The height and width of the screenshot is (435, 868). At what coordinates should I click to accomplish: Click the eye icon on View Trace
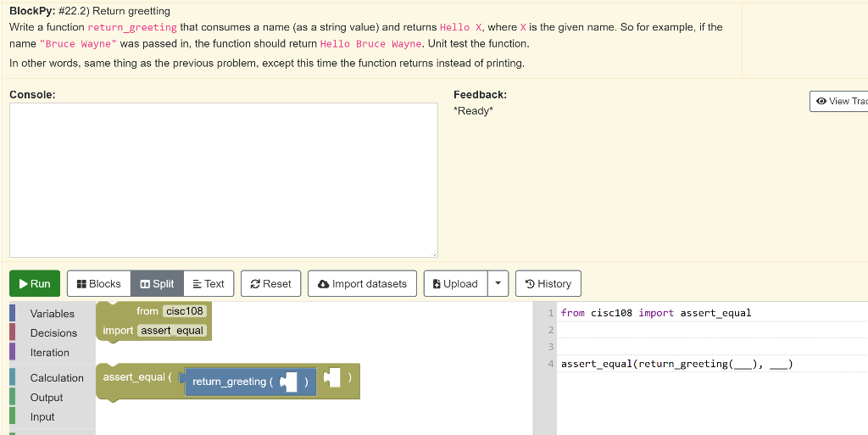tap(821, 101)
